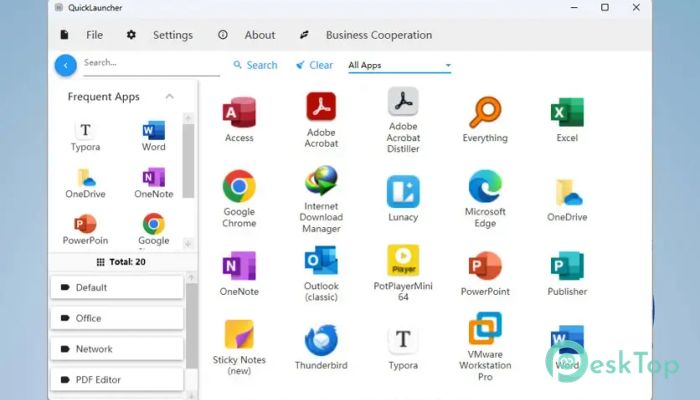Launch Excel from All Apps
This screenshot has height=400, width=700.
coord(567,120)
